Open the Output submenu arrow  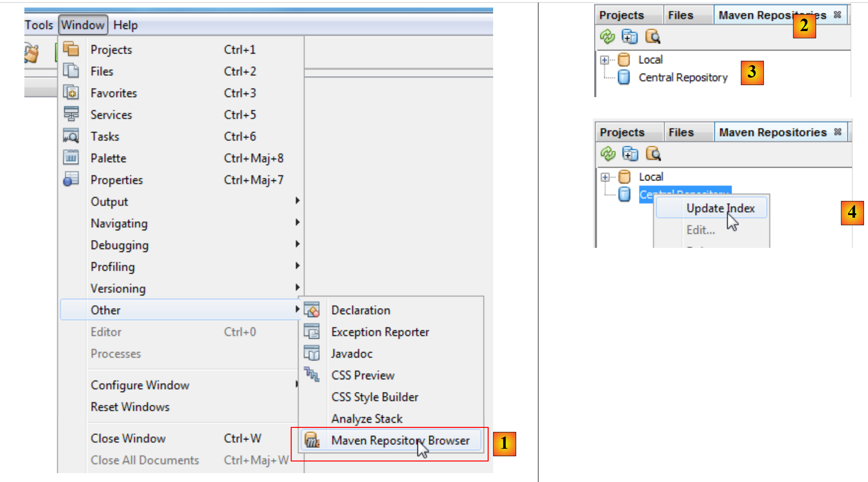(297, 201)
